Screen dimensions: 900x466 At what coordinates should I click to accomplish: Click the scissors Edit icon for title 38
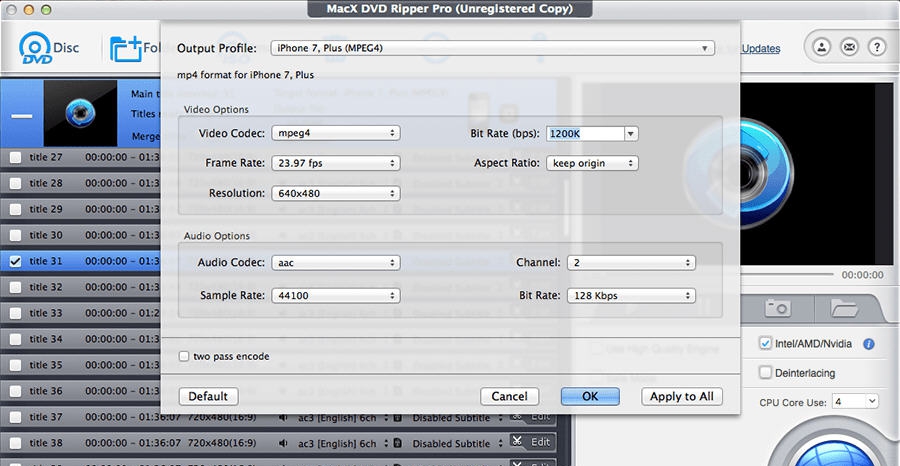(517, 442)
